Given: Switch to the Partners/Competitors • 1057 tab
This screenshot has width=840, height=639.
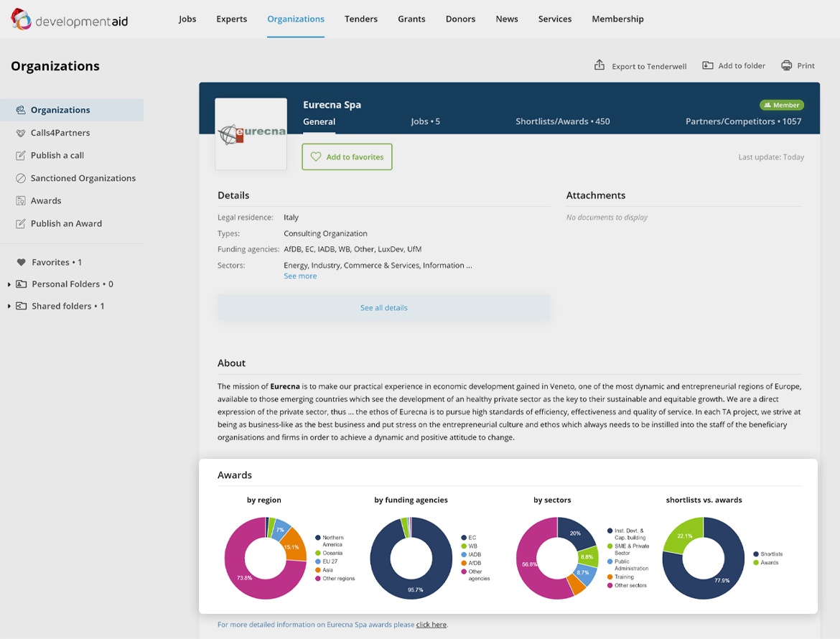Looking at the screenshot, I should 744,121.
